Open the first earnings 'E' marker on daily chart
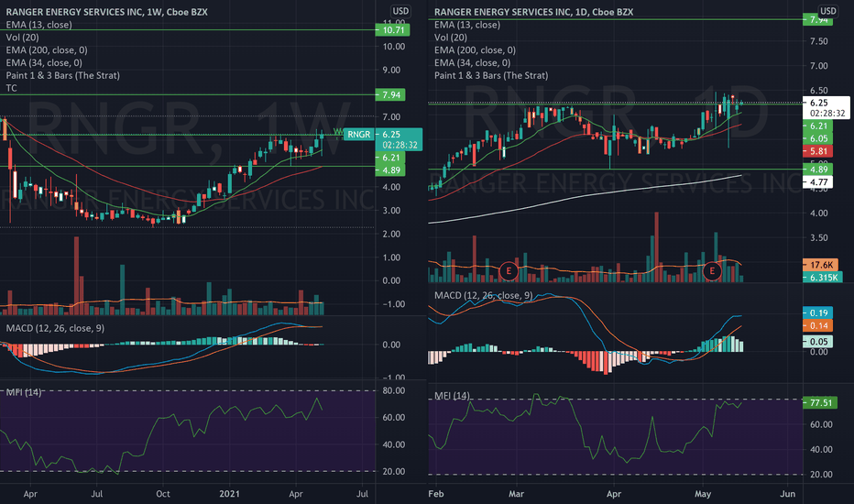This screenshot has width=854, height=504. 509,271
